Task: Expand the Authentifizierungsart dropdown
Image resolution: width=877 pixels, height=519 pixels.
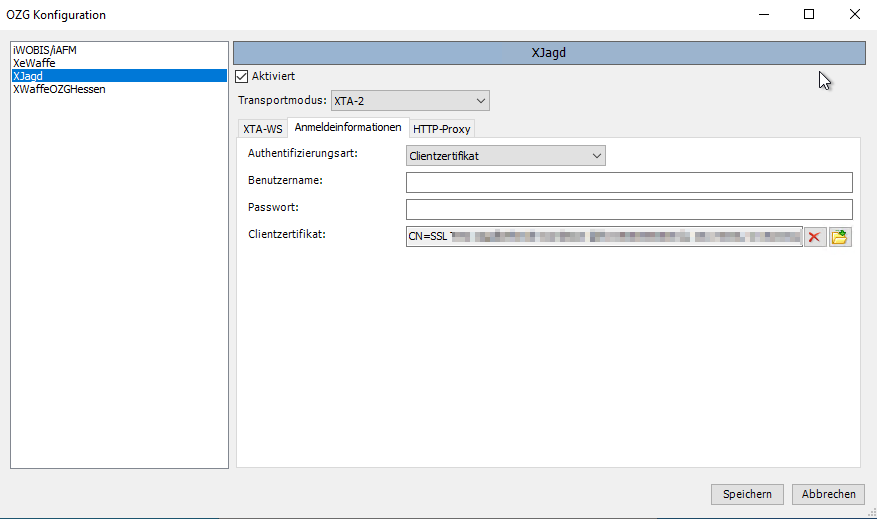Action: (x=505, y=156)
